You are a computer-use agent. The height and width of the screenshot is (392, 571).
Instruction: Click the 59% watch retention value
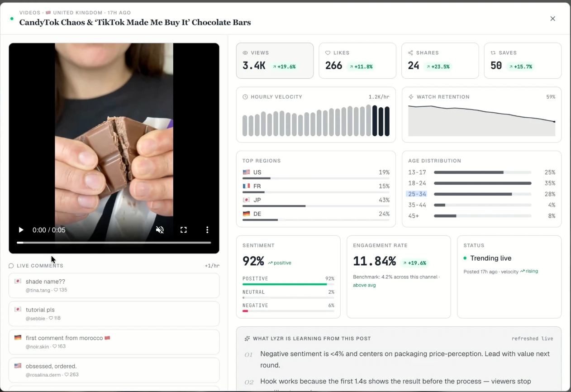tap(551, 97)
